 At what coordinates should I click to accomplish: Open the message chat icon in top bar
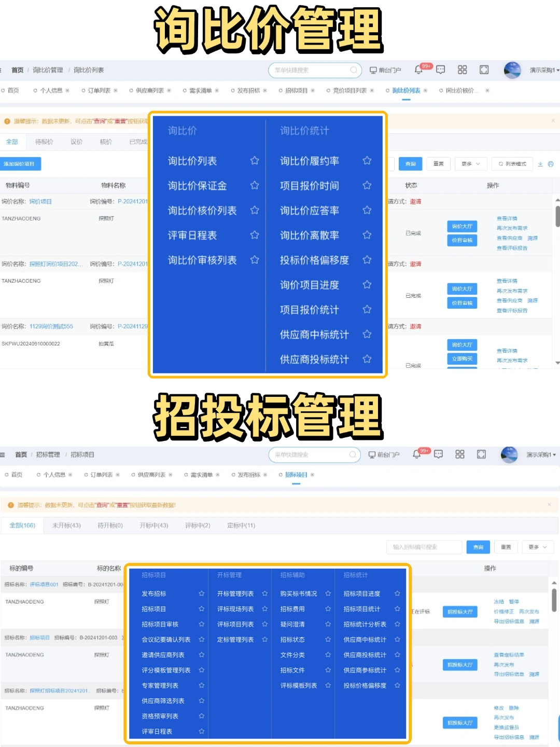(440, 70)
